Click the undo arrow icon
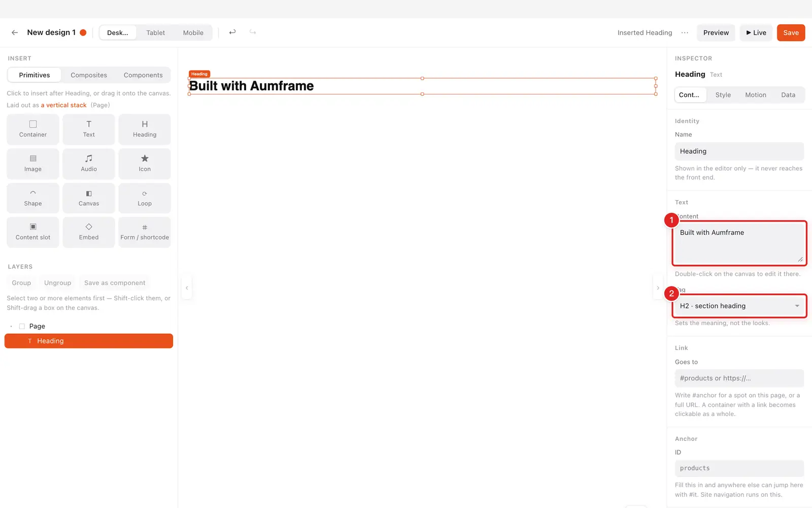 (x=232, y=32)
